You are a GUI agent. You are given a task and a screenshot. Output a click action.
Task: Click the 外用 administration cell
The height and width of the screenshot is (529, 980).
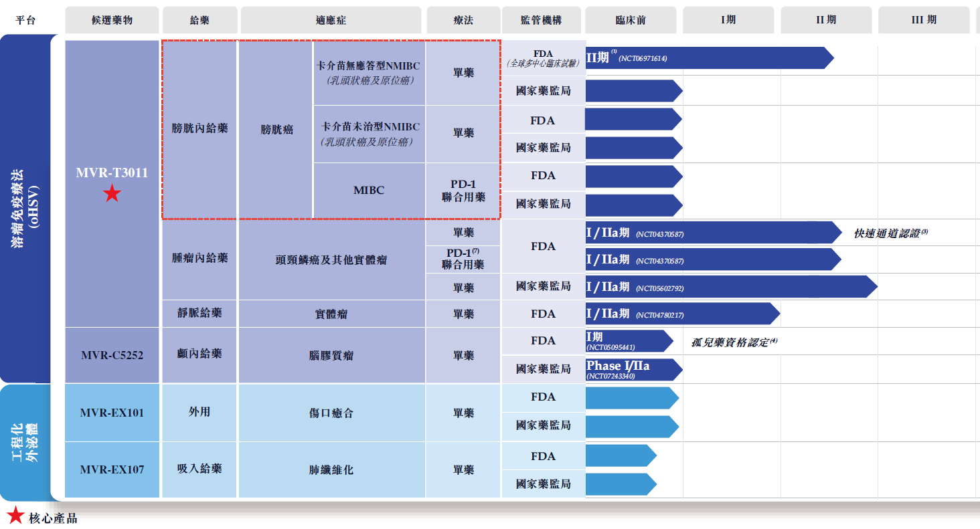199,412
